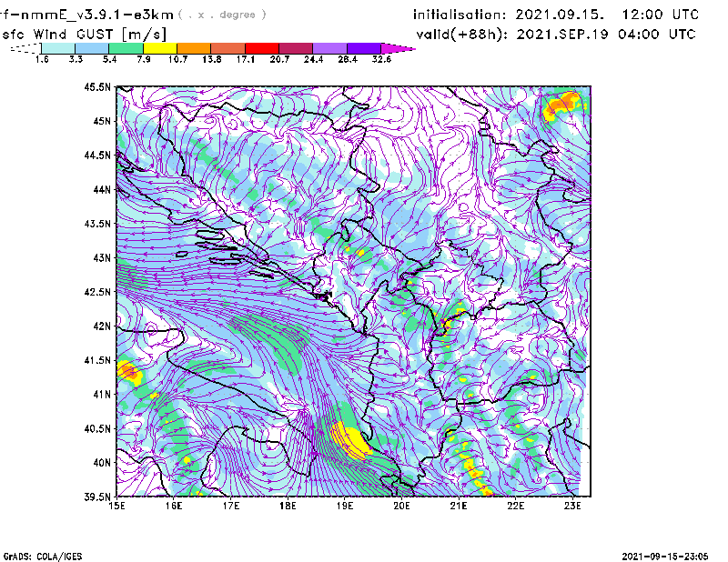
Task: Click the 22E longitude axis label
Action: 515,506
